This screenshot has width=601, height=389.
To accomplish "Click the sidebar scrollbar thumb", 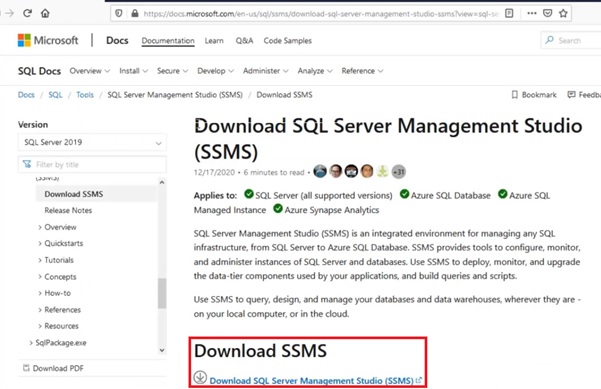I will pos(162,293).
